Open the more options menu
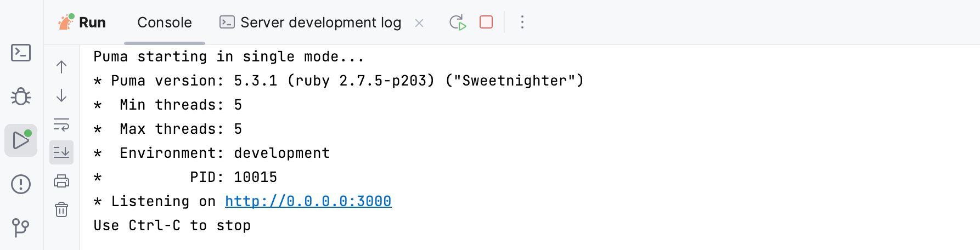Image resolution: width=980 pixels, height=250 pixels. click(522, 22)
